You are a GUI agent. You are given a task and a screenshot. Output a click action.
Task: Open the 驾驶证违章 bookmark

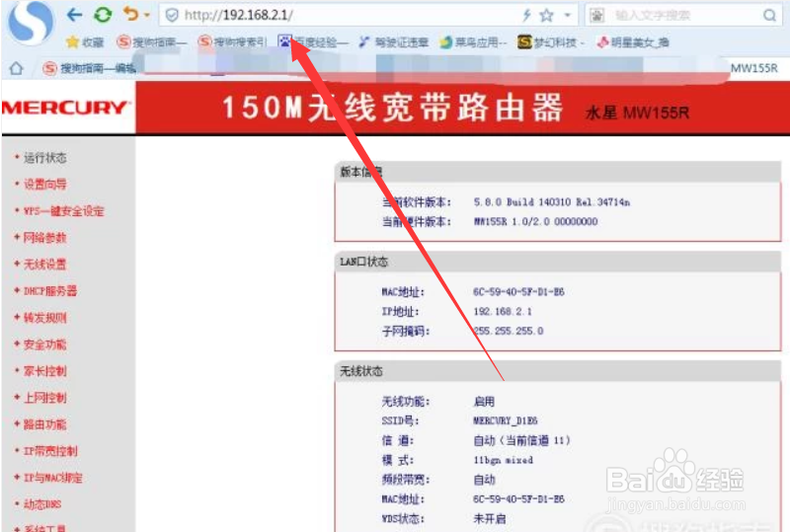[393, 42]
